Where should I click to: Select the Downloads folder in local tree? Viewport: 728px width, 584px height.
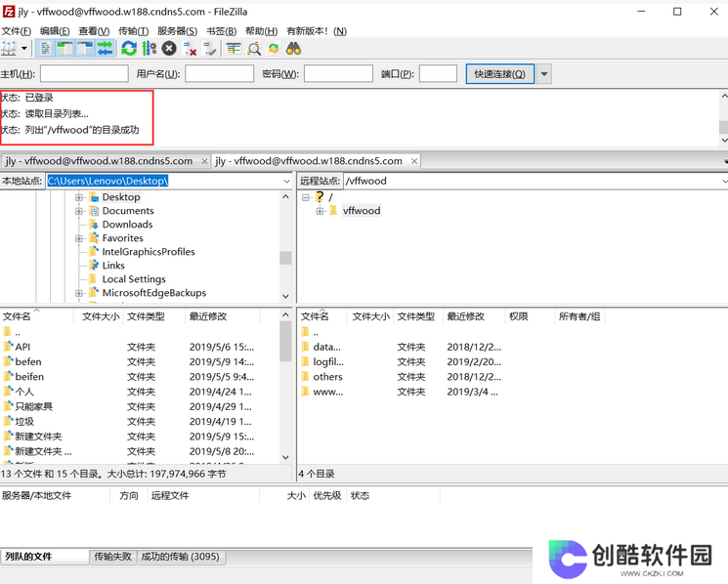pyautogui.click(x=127, y=225)
